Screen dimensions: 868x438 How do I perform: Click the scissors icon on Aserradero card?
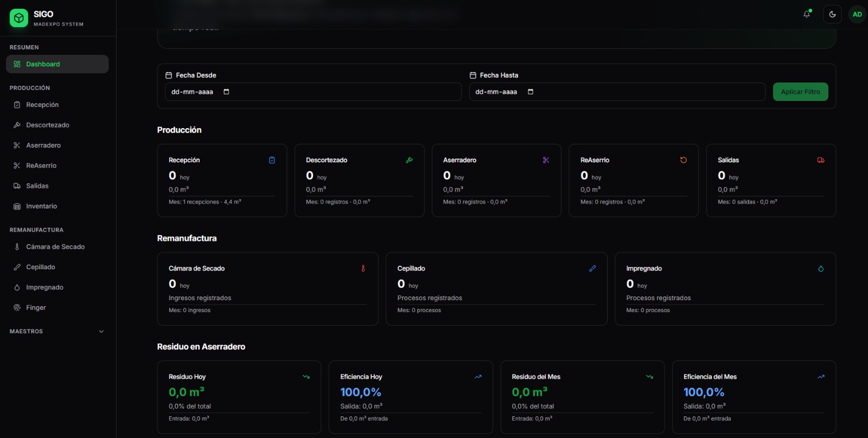[546, 160]
